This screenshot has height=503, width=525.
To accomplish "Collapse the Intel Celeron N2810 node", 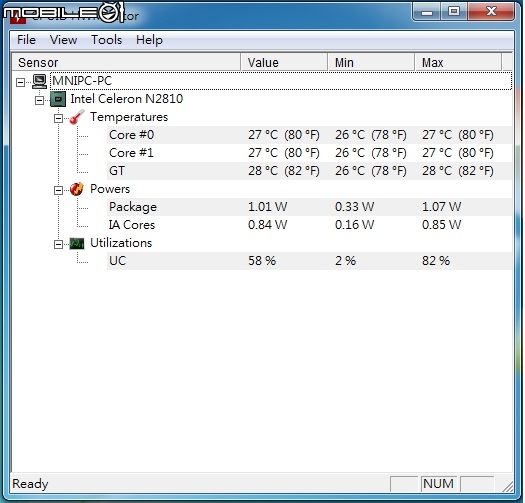I will click(x=39, y=100).
